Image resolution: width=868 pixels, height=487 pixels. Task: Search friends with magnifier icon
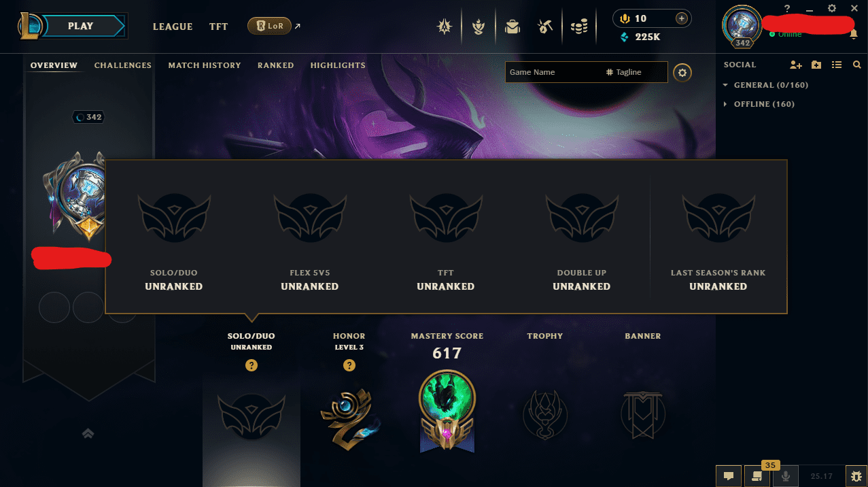point(856,65)
